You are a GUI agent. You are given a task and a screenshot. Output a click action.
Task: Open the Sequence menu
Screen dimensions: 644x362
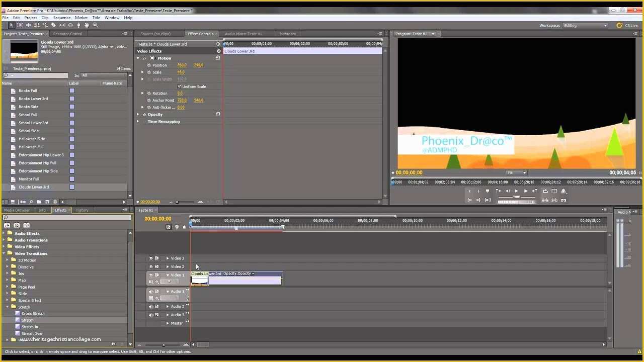(x=62, y=18)
